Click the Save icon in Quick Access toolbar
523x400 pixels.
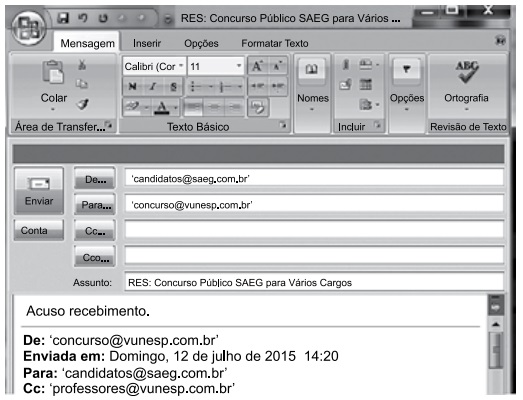[62, 18]
